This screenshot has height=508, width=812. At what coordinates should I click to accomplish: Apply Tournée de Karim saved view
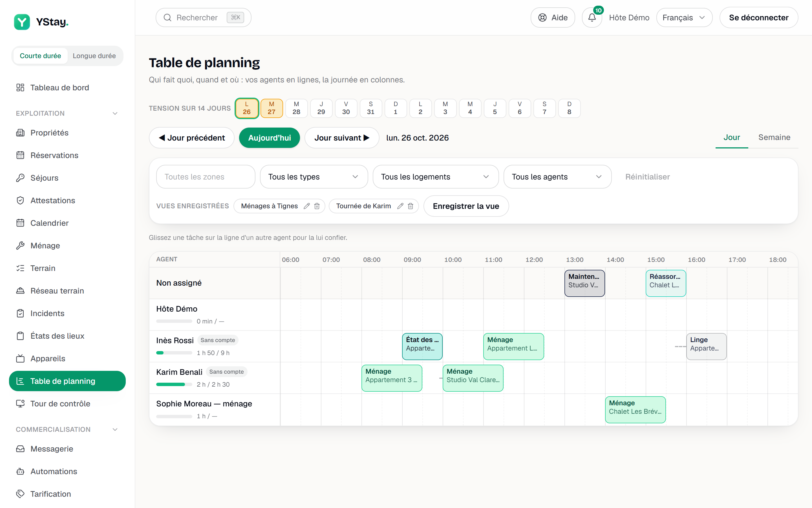[363, 206]
